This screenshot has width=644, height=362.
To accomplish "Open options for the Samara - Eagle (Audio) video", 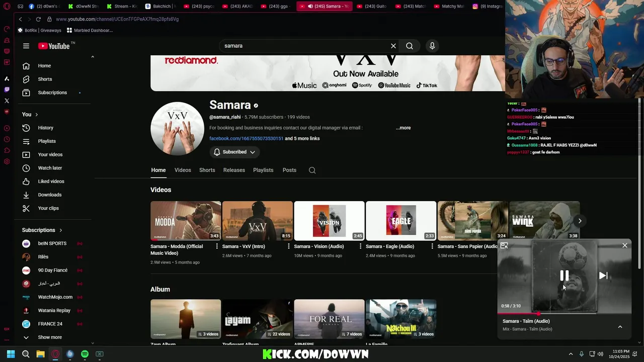I will [432, 246].
